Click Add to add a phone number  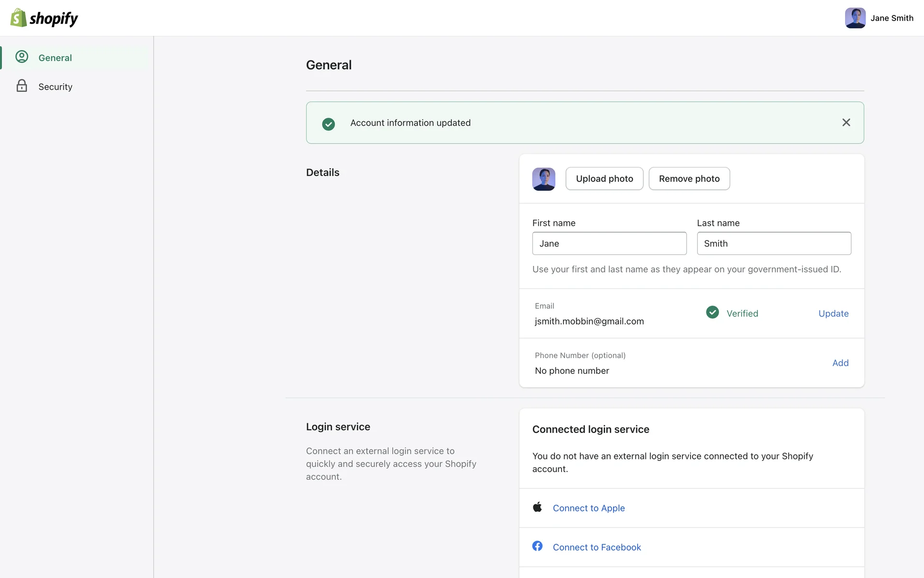pyautogui.click(x=840, y=363)
